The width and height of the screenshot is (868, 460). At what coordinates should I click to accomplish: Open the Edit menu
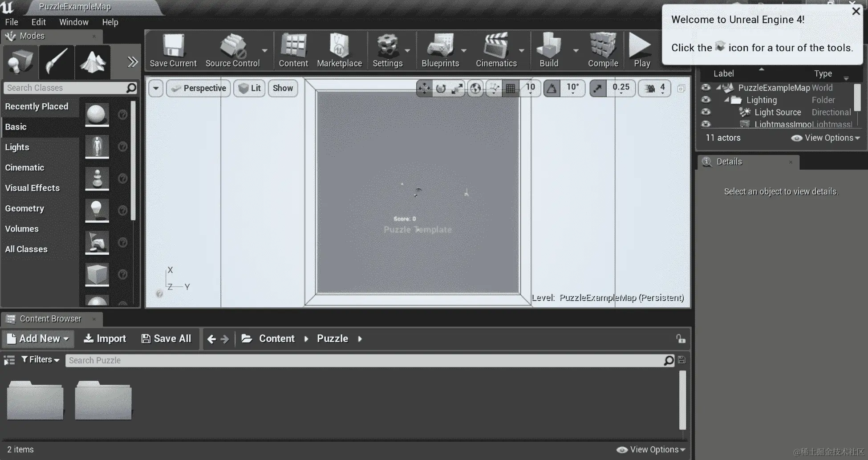[x=39, y=22]
